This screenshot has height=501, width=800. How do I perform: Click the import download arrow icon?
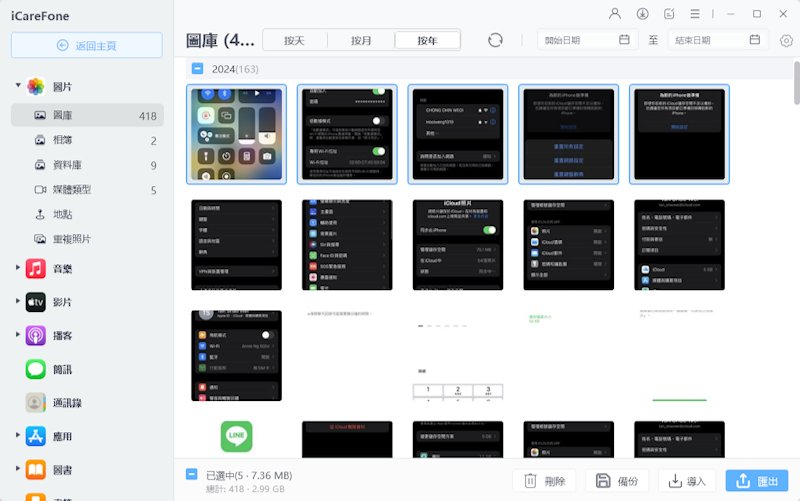coord(675,481)
